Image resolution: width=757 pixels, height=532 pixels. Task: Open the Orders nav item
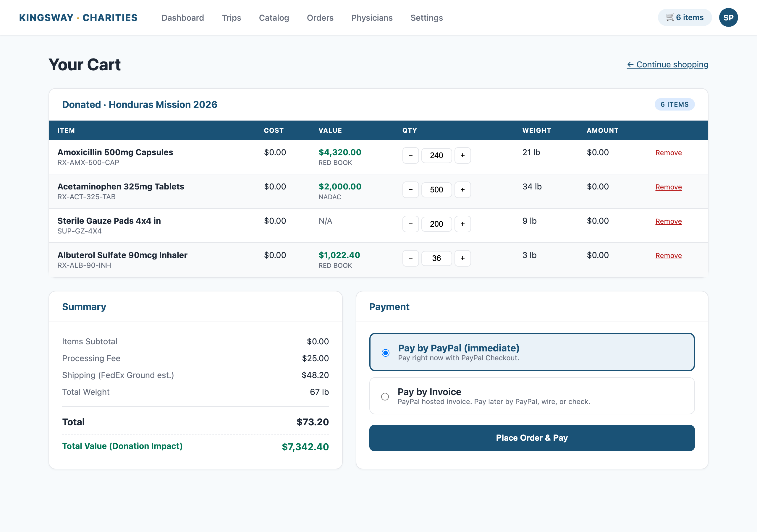point(320,18)
